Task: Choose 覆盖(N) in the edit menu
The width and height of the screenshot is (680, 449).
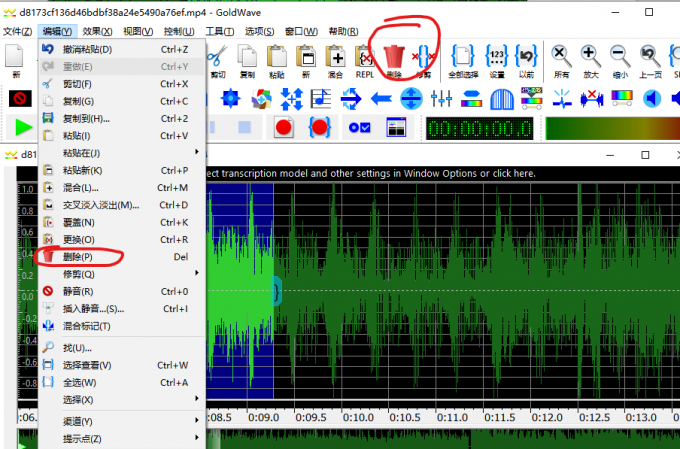Action: (121, 222)
